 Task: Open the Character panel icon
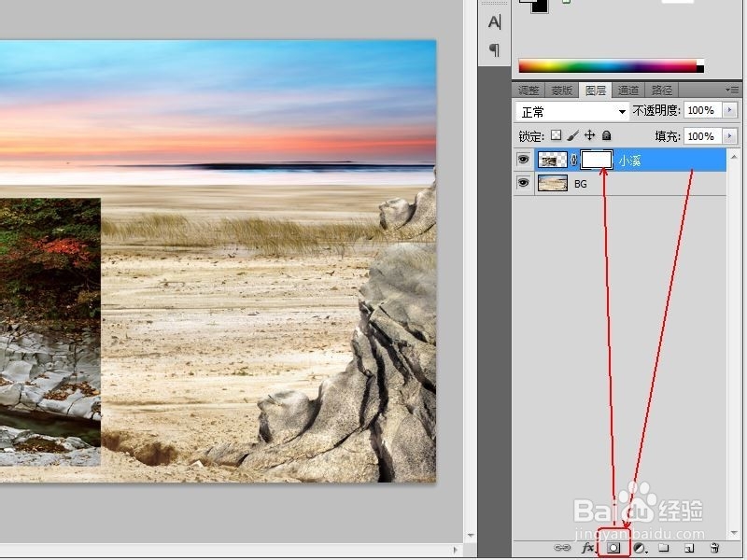[495, 22]
